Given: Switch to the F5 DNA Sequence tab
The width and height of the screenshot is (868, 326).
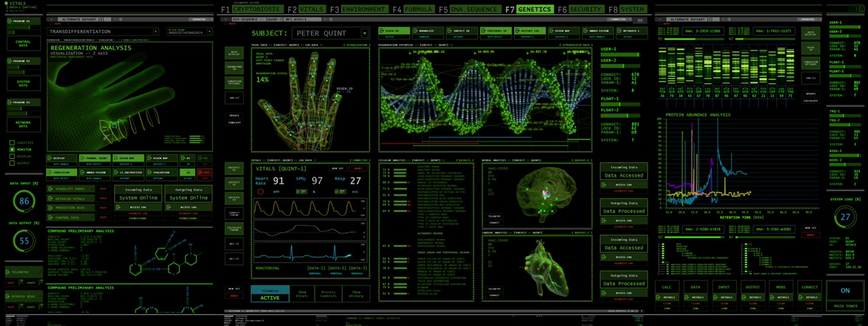Looking at the screenshot, I should pyautogui.click(x=469, y=10).
